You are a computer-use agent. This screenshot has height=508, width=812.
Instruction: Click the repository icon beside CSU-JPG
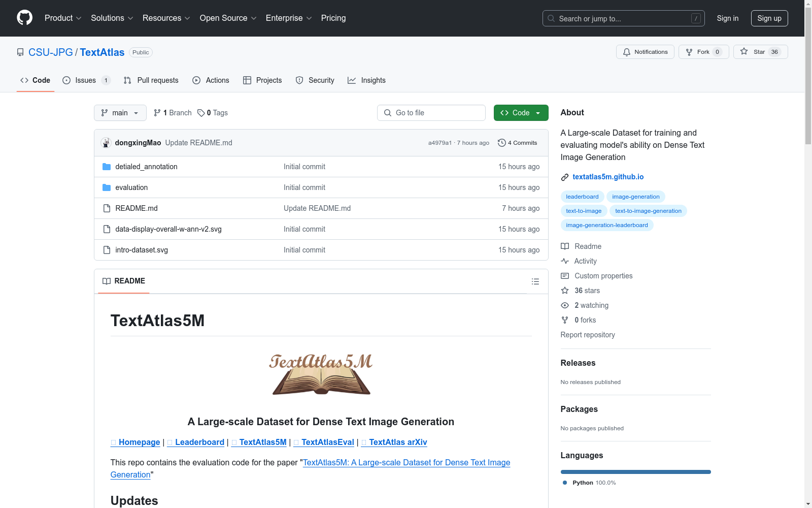pos(20,52)
